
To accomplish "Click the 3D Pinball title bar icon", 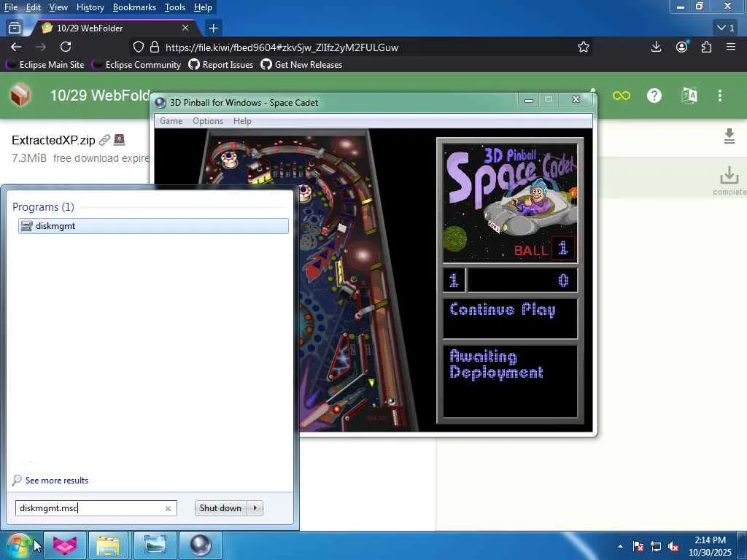I will click(x=160, y=102).
